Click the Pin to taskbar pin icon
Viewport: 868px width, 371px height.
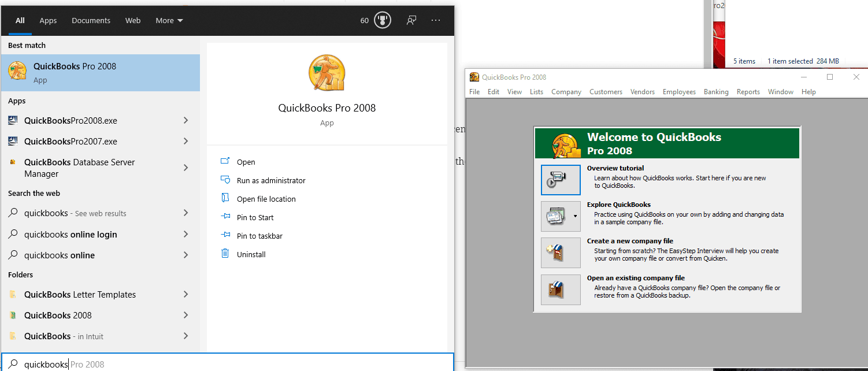tap(225, 236)
